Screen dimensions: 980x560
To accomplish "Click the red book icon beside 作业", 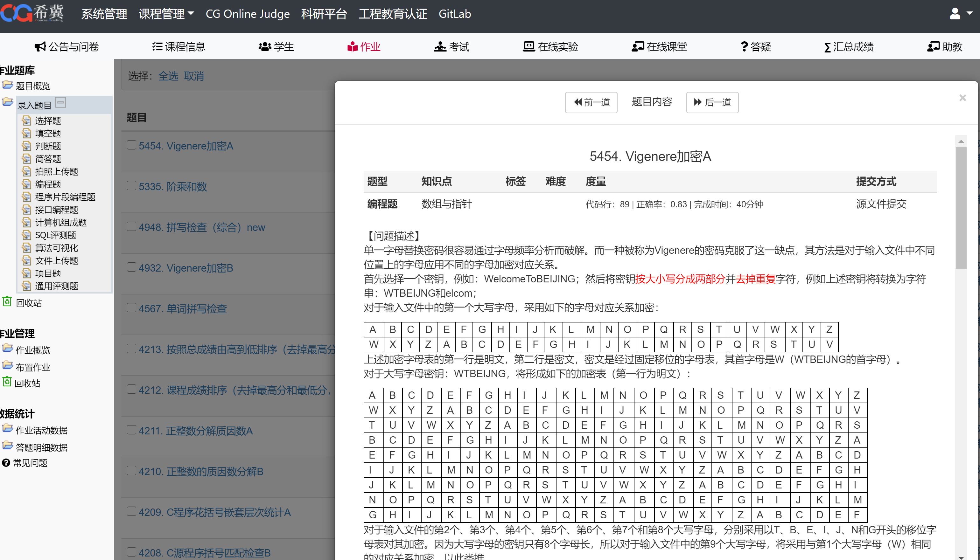I will point(353,46).
